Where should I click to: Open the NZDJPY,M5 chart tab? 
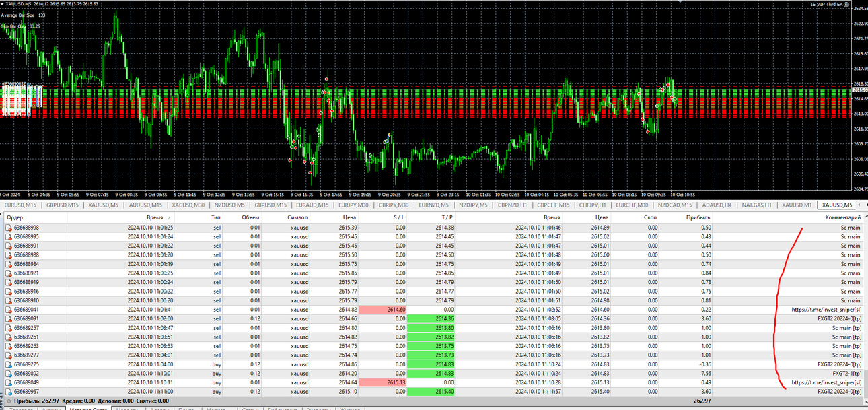pos(474,205)
